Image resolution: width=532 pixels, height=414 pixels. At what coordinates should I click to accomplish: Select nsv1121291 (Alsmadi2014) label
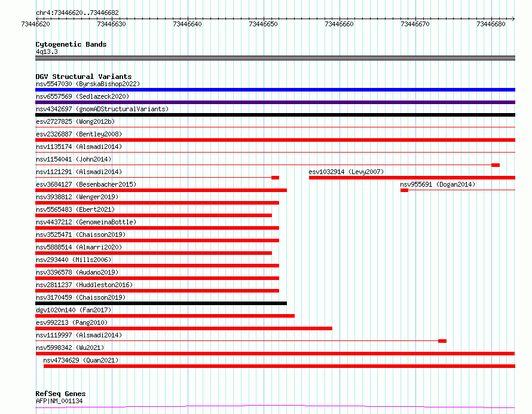tap(79, 172)
